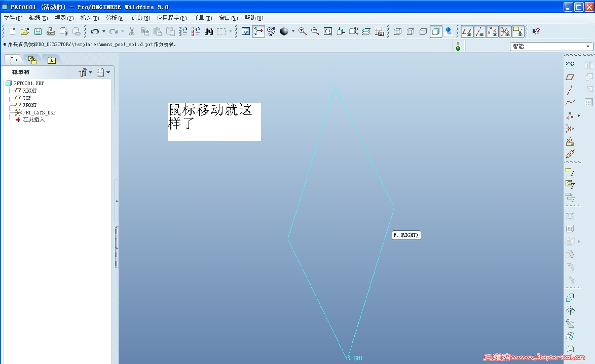Open the Insert (插入) menu
This screenshot has width=595, height=364.
90,18
